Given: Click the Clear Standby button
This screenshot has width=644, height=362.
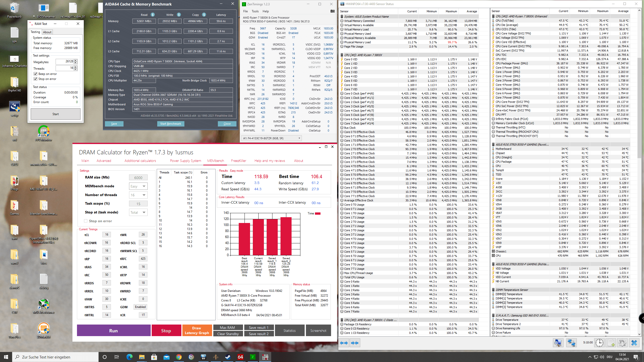Looking at the screenshot, I should tap(228, 334).
